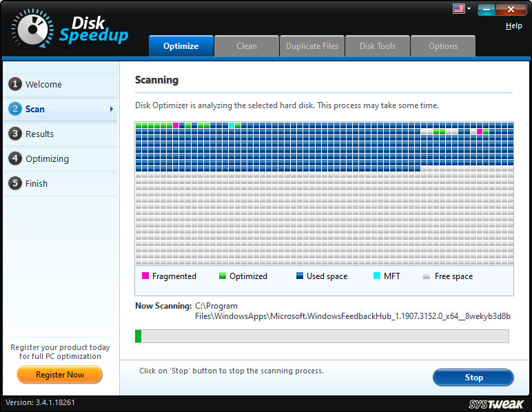This screenshot has width=532, height=412.
Task: Switch to the Clean tab
Action: point(247,46)
